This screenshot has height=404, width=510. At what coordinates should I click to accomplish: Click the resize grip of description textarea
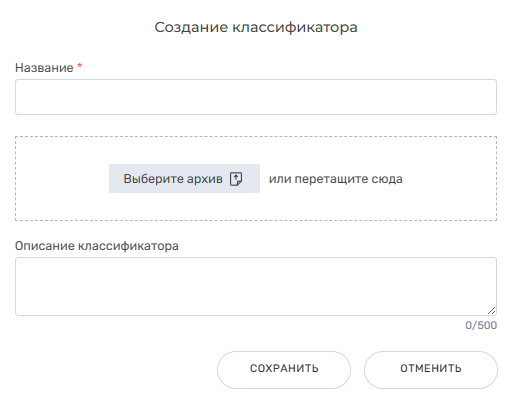coord(491,310)
